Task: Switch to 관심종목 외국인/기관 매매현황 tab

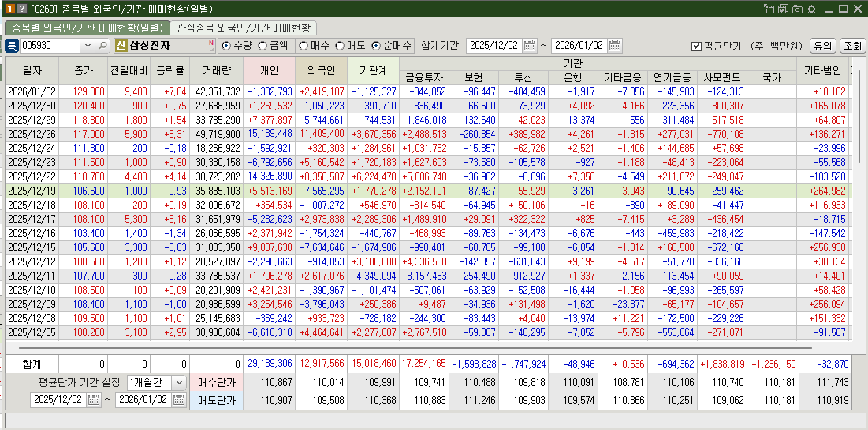Action: point(243,28)
